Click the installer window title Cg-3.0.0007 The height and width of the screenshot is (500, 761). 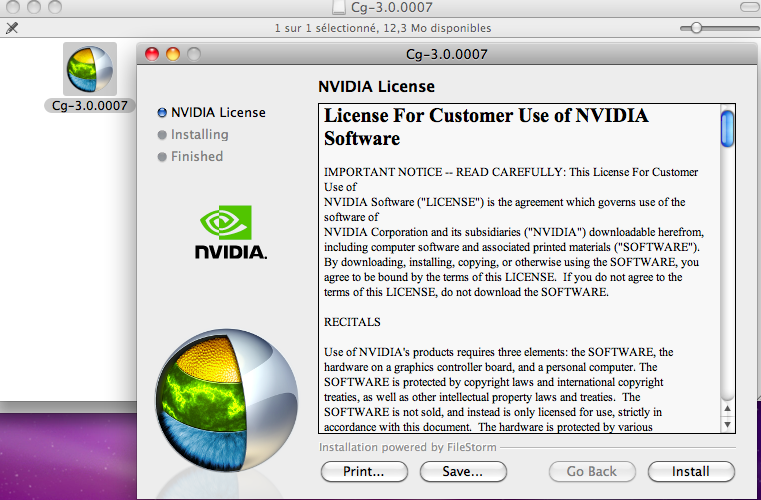tap(447, 54)
